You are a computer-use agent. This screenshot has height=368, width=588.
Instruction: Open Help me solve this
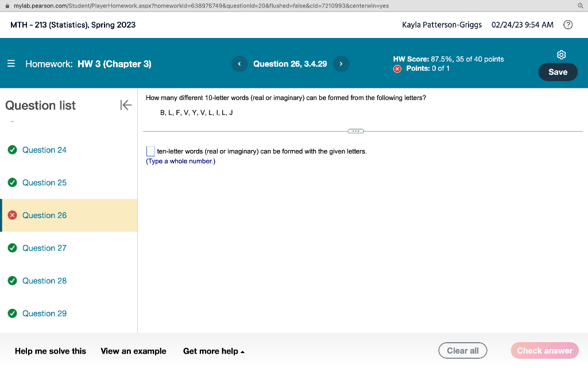tap(51, 351)
